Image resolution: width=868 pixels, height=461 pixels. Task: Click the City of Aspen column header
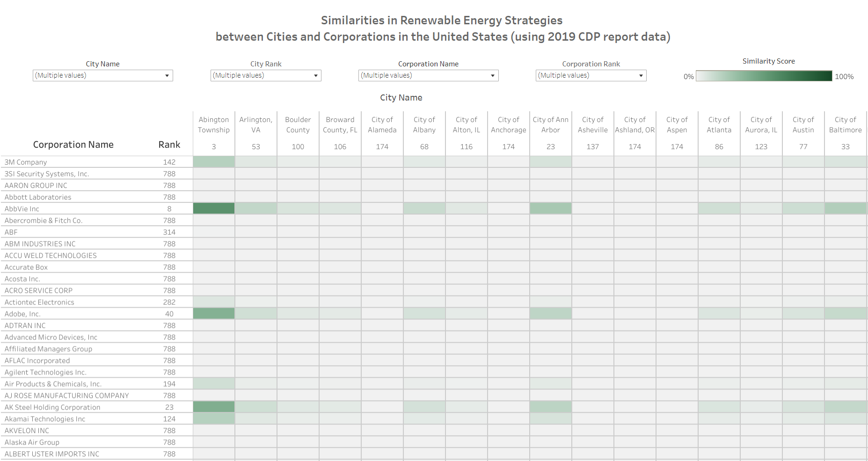[677, 125]
